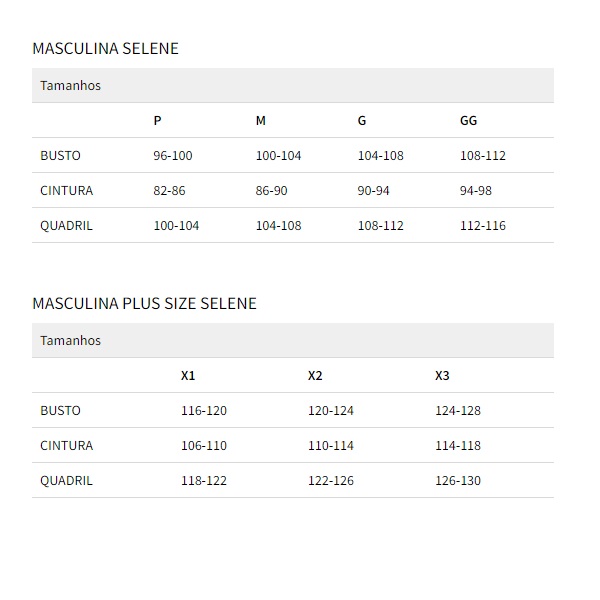Select the Tamanhos header of the Plus Size table
Image resolution: width=600 pixels, height=600 pixels.
click(70, 341)
